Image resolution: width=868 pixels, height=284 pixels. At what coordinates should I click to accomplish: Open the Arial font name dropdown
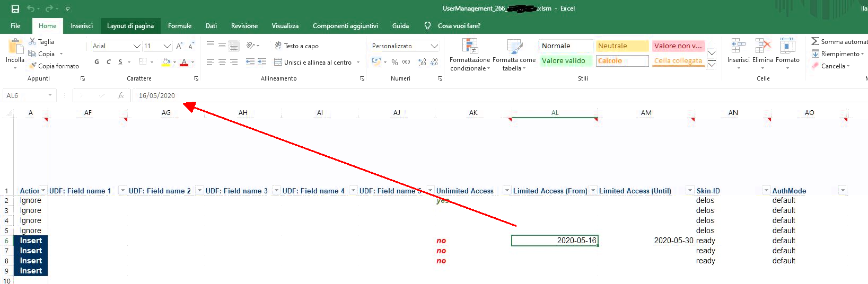(137, 46)
